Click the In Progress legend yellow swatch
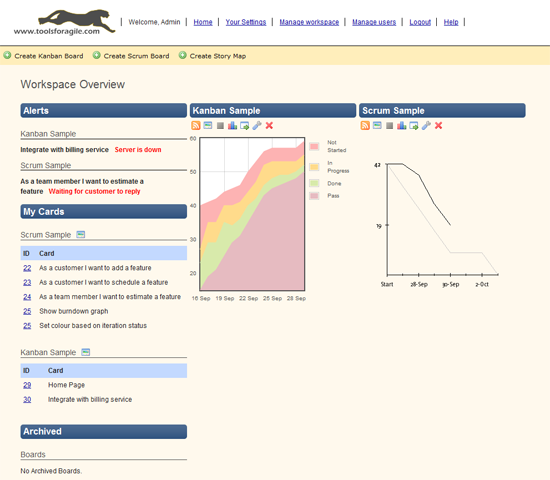The image size is (550, 480). click(314, 167)
